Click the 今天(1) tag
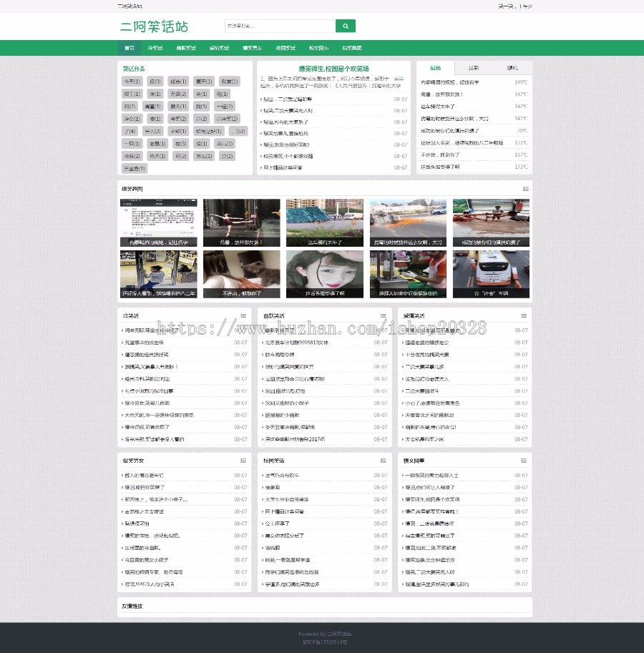Screen dimensions: 644x653 tap(132, 82)
